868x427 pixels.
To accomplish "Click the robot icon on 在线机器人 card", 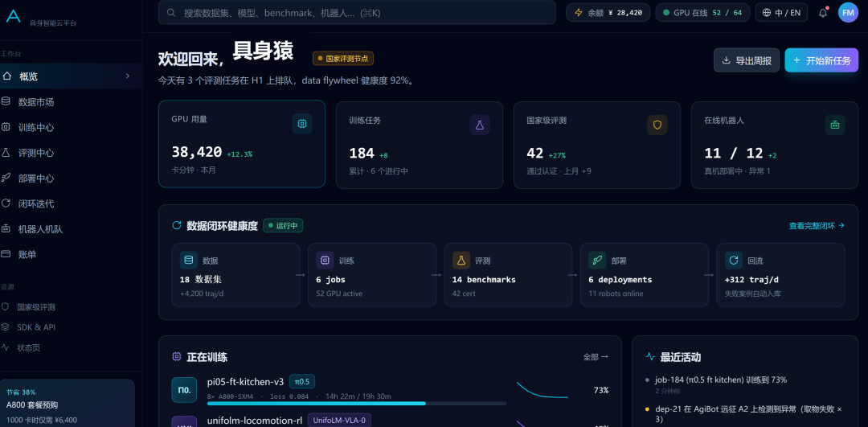I will pos(835,125).
